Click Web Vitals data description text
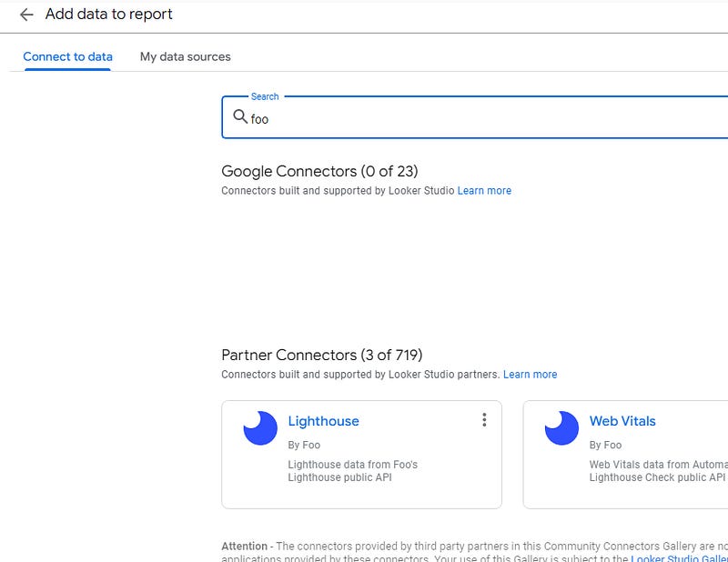 click(658, 471)
